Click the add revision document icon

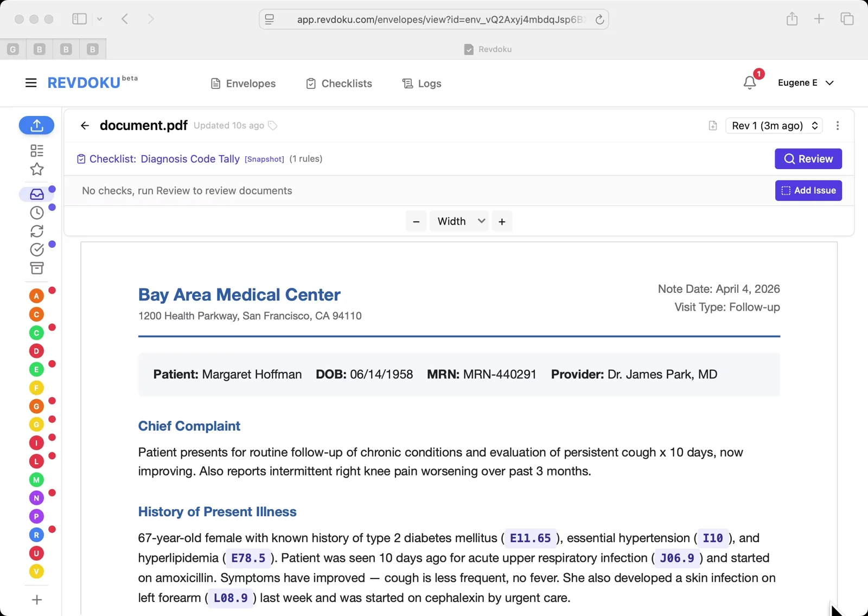click(x=712, y=125)
